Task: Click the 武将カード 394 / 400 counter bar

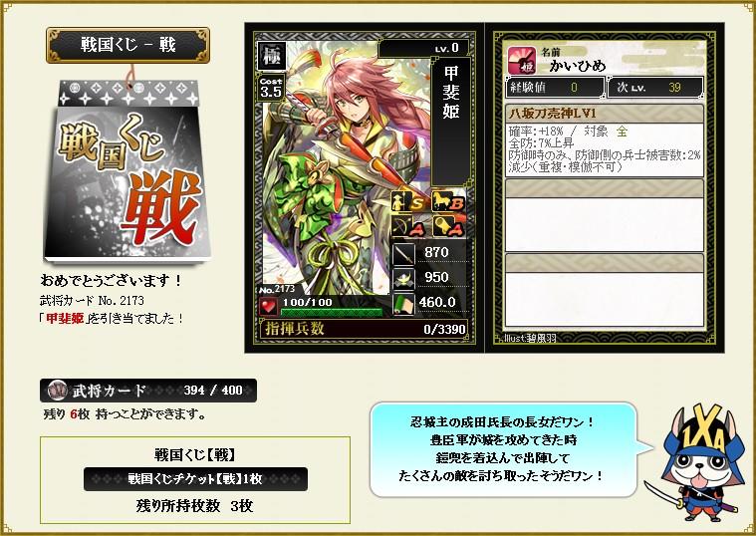Action: coord(148,391)
